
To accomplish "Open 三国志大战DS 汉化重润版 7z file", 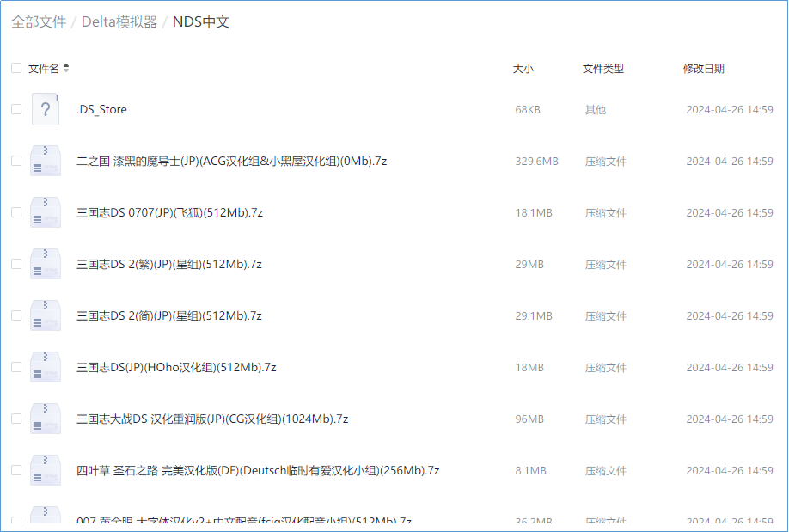I will (212, 419).
